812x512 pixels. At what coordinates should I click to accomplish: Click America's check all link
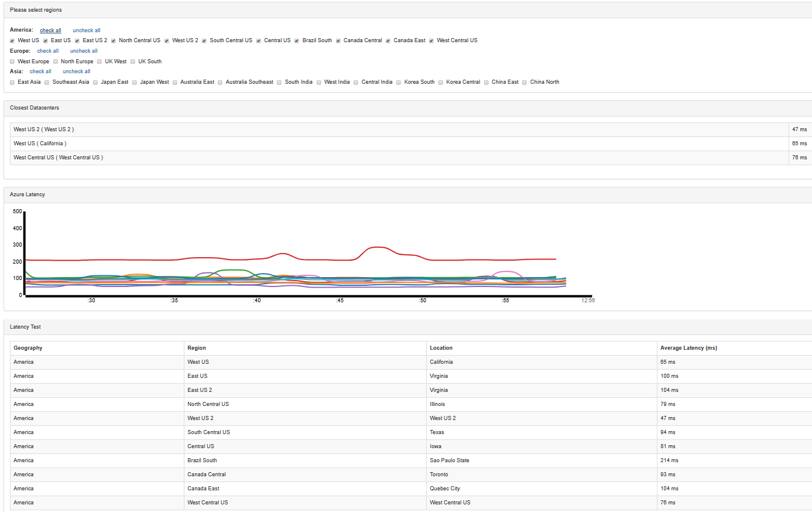tap(50, 30)
